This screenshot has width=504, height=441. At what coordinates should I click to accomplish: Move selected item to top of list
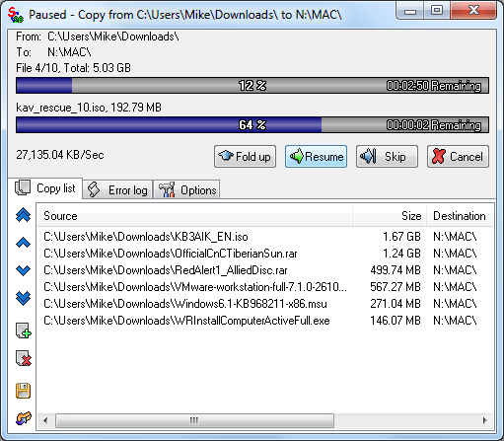(23, 215)
